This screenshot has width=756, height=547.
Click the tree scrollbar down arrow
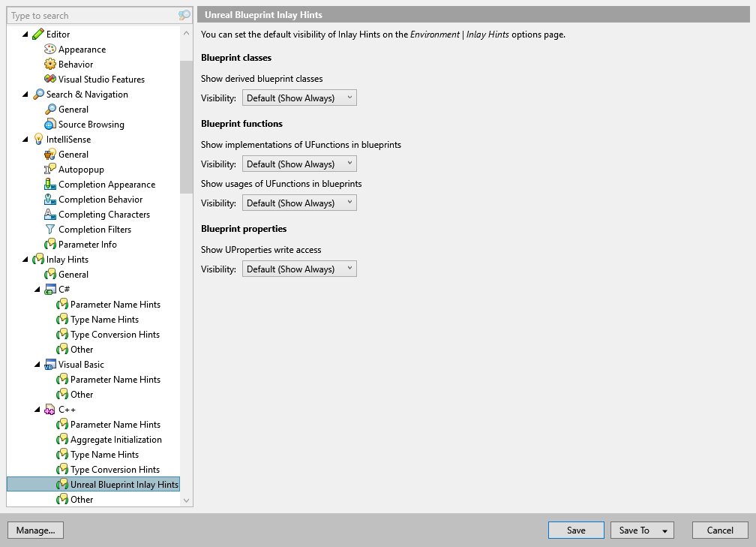click(x=187, y=500)
